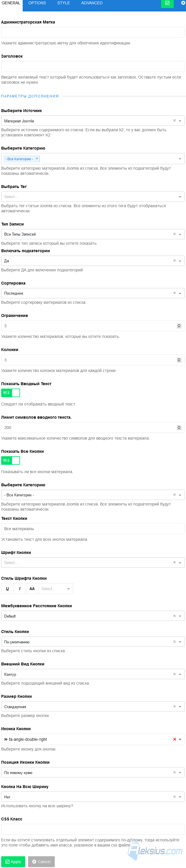Expand the 'Внешний Вид Кнопки' dropdown
This screenshot has height=868, width=186.
pyautogui.click(x=93, y=674)
